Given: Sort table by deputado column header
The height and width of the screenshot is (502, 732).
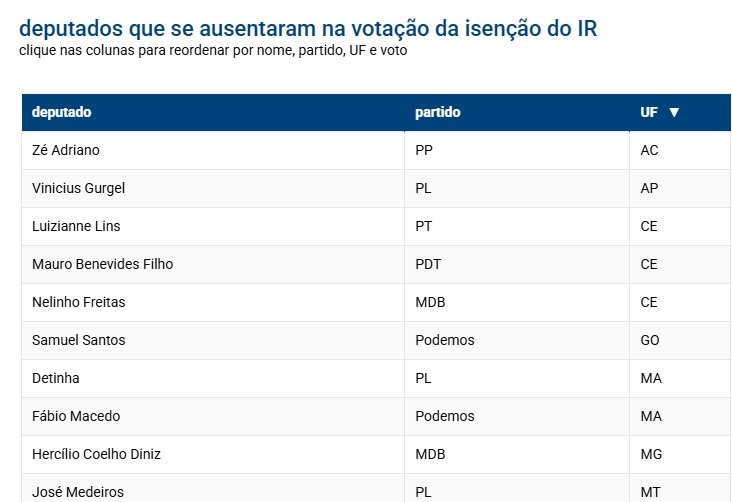Looking at the screenshot, I should click(x=62, y=112).
